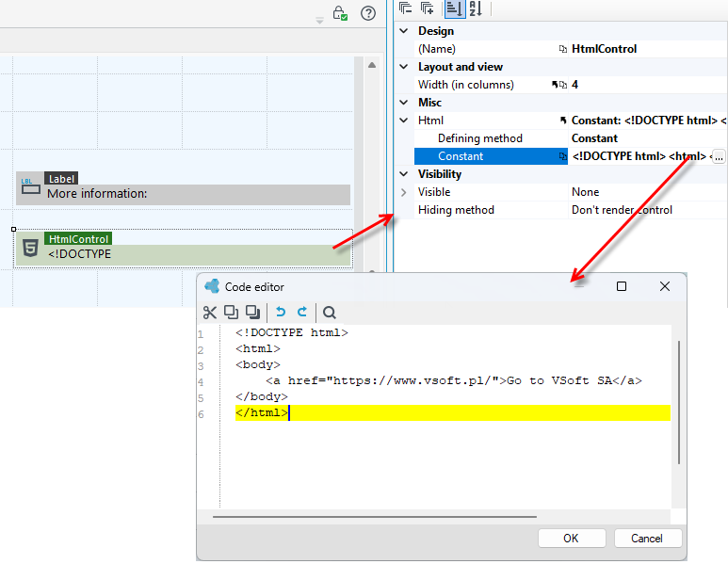Collapse the Html property node
The height and width of the screenshot is (564, 728).
404,121
